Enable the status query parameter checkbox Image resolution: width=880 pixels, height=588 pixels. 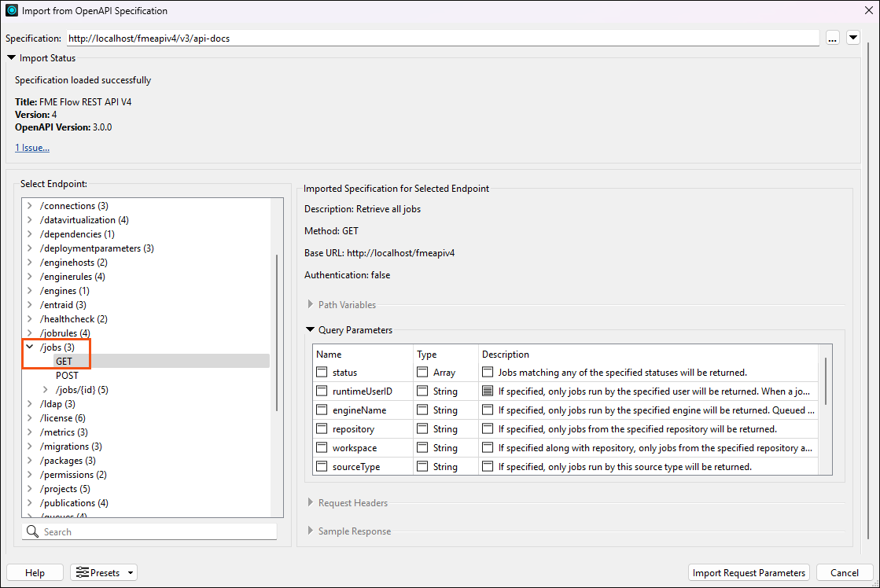(x=320, y=371)
